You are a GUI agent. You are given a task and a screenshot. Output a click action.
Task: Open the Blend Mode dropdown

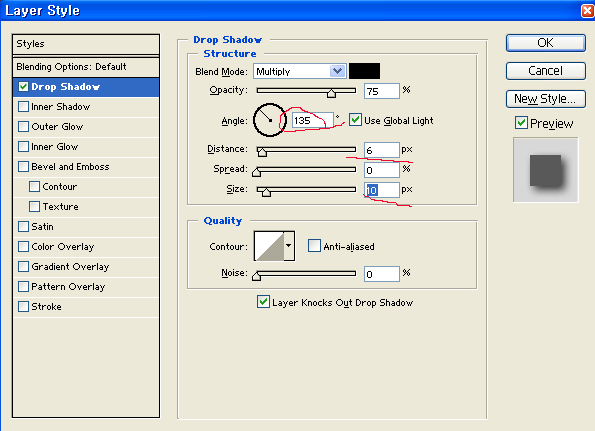tap(299, 71)
